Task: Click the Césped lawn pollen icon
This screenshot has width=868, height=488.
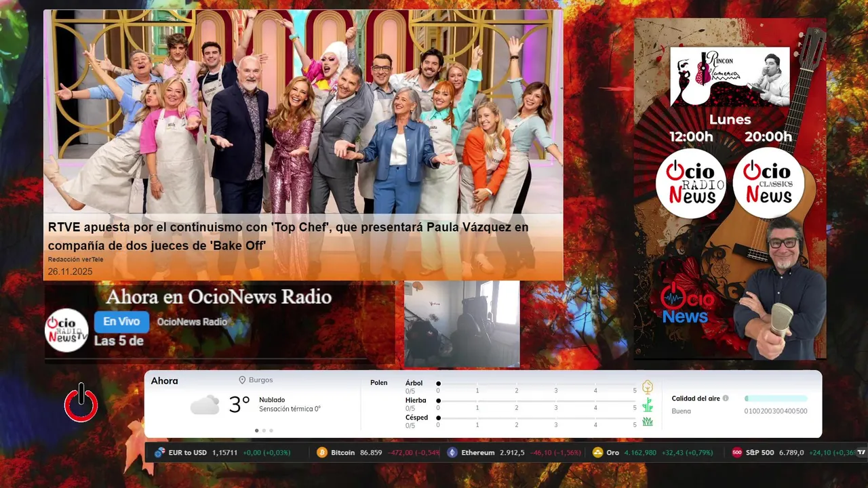Action: point(648,422)
